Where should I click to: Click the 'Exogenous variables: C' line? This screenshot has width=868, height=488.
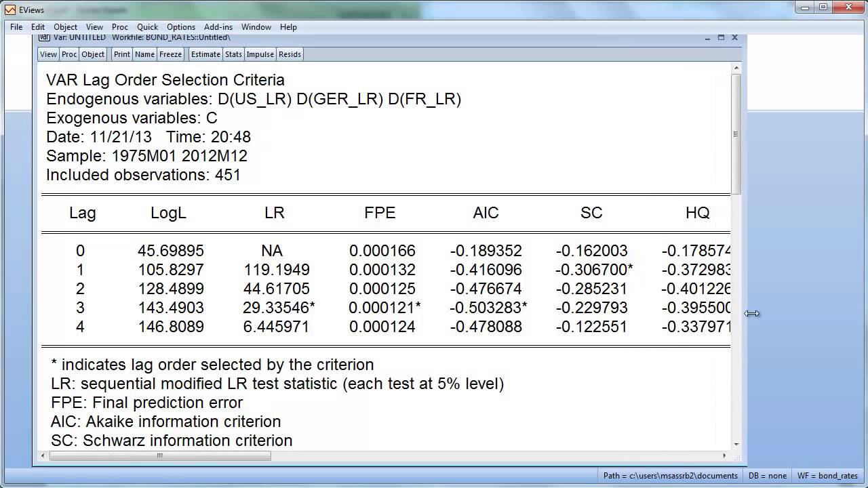(132, 118)
